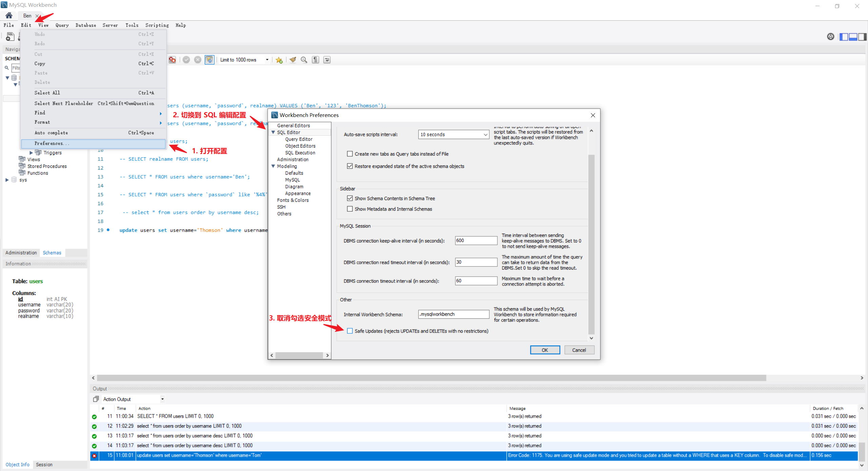Open the Database menu

click(x=86, y=25)
